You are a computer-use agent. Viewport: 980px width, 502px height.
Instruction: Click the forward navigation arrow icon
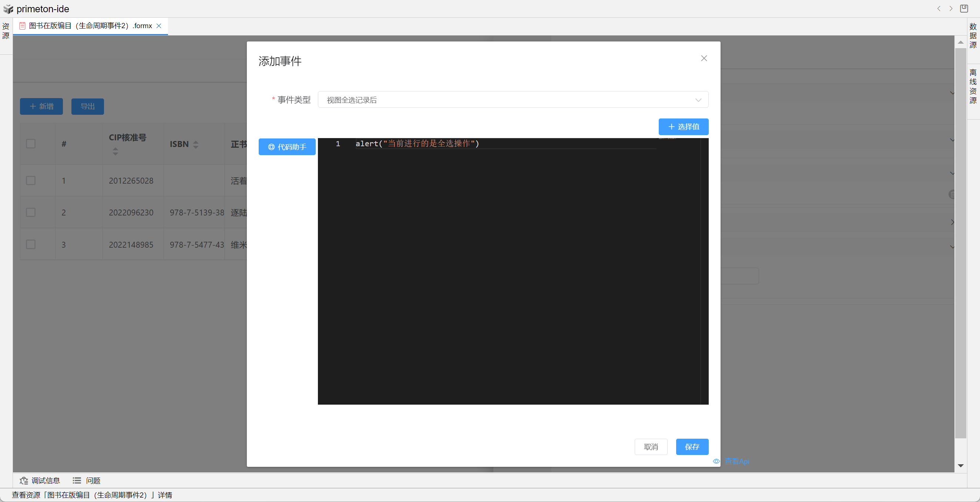pos(951,9)
